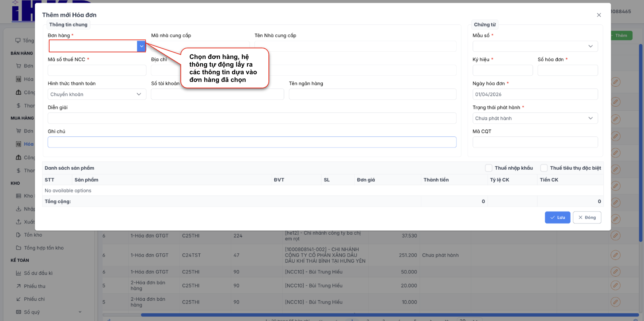Close the Thêm mới Hóa đơn dialog
The image size is (644, 321).
(599, 15)
